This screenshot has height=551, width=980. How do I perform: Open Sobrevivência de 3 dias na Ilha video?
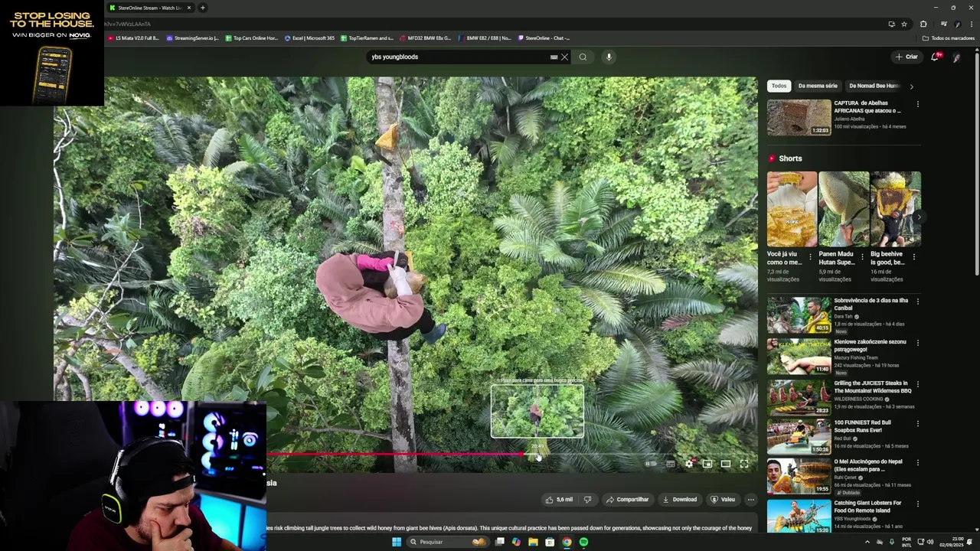[799, 315]
